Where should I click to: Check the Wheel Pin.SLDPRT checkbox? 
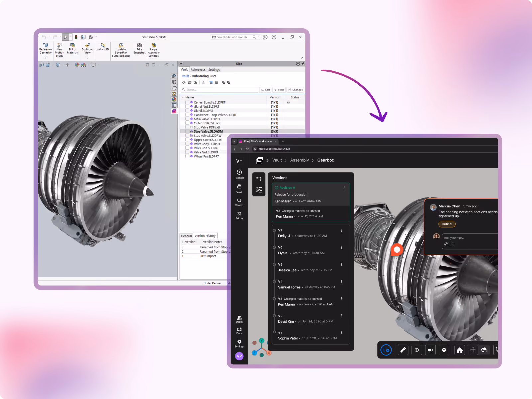tap(187, 156)
